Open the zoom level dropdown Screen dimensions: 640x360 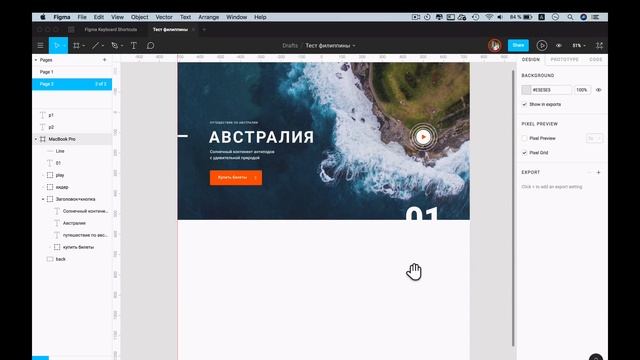[x=579, y=46]
